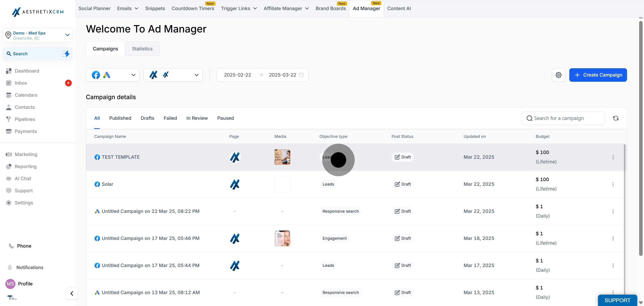Switch to the Statistics tab
Image resolution: width=644 pixels, height=306 pixels.
coord(142,49)
